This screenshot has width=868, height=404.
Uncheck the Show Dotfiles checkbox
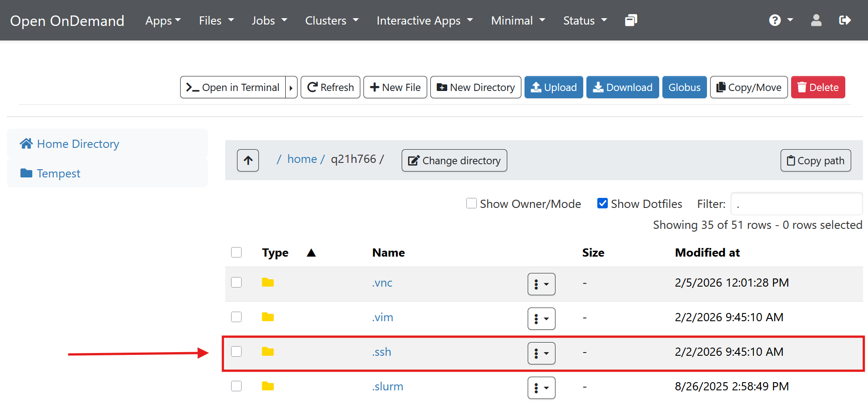click(x=602, y=203)
